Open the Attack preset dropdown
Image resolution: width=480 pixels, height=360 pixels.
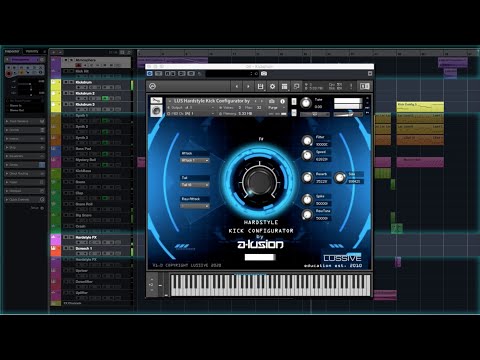pyautogui.click(x=195, y=160)
